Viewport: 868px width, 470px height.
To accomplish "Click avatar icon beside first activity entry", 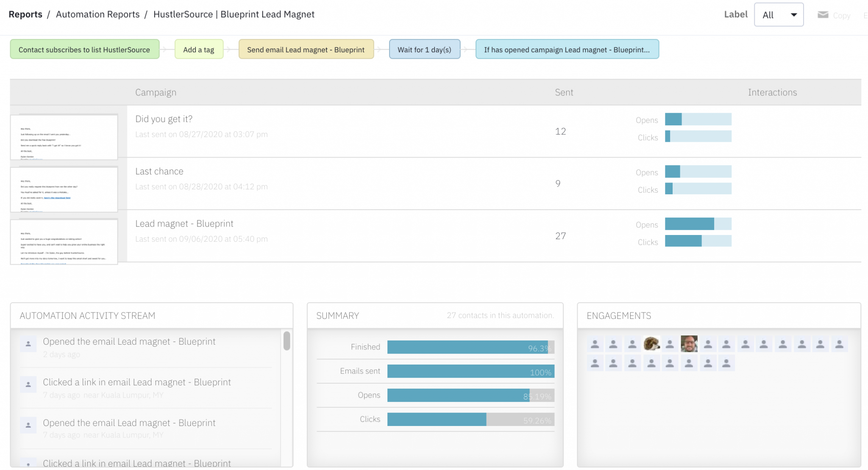I will click(x=28, y=344).
